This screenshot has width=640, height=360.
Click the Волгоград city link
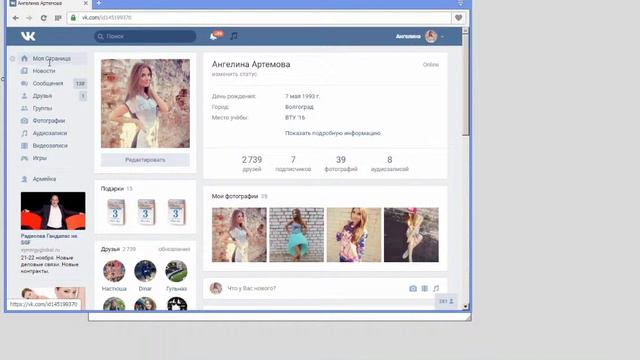[299, 107]
